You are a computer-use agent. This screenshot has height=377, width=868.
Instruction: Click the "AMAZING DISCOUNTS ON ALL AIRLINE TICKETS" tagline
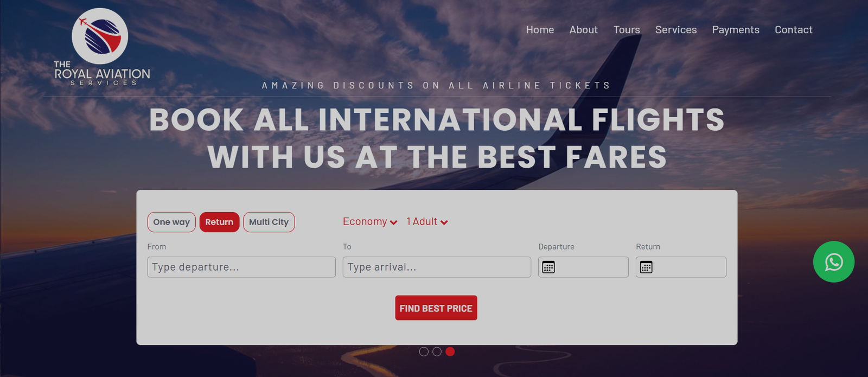[437, 86]
